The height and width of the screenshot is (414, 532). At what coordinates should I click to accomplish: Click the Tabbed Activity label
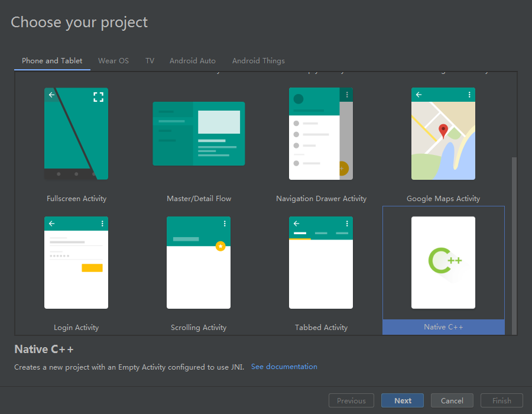321,328
